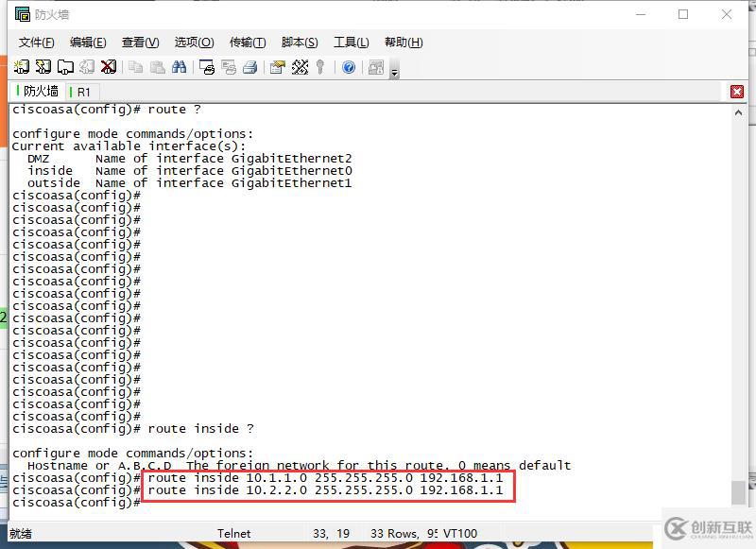The width and height of the screenshot is (756, 549).
Task: Close the active tab with red X
Action: point(737,92)
